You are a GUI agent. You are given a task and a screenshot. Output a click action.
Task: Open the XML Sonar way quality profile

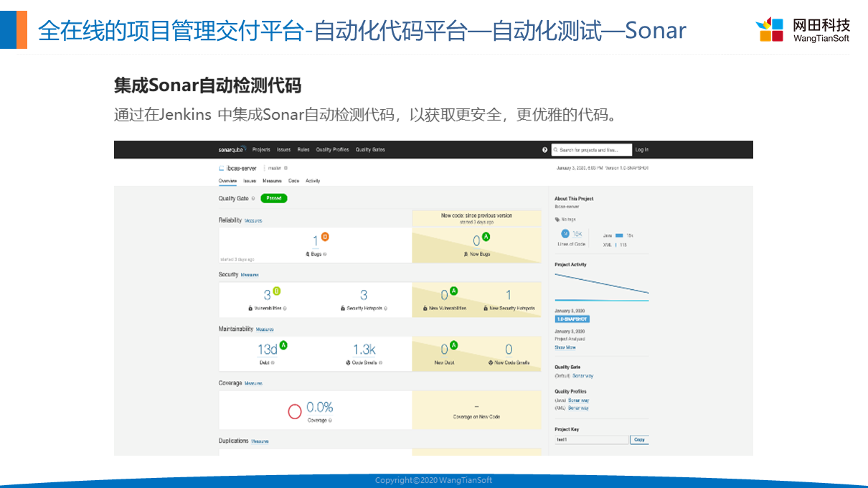[x=578, y=408]
